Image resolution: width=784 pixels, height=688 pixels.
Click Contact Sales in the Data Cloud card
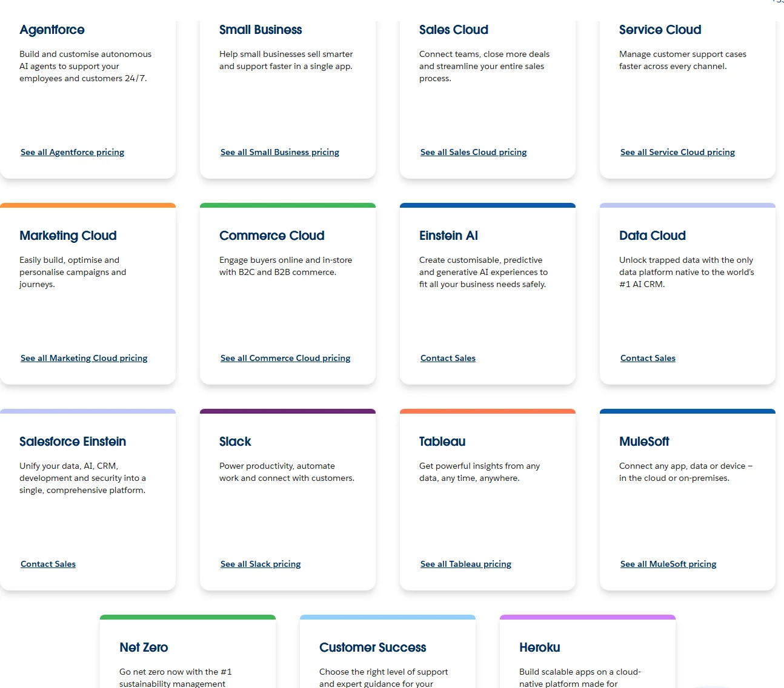point(648,358)
